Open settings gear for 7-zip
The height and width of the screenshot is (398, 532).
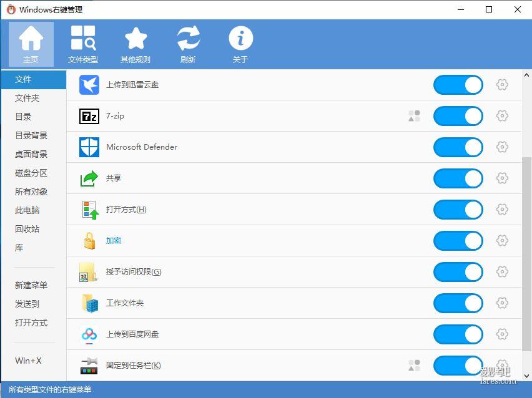502,115
